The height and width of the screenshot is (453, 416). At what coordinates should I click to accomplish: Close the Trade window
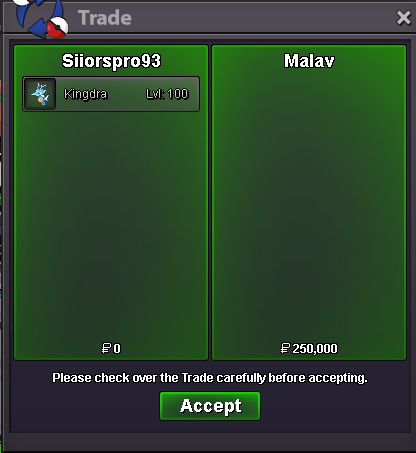[x=403, y=18]
